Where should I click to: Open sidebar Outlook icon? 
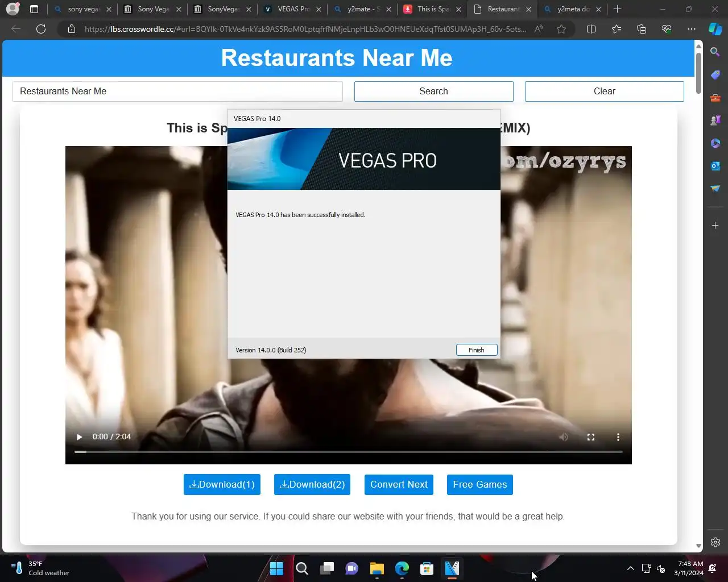pyautogui.click(x=715, y=165)
